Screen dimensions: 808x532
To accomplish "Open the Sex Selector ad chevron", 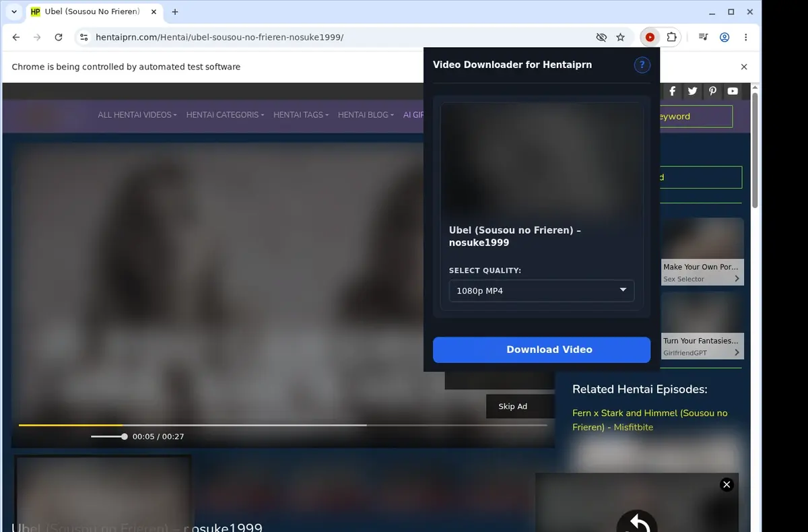I will tap(737, 279).
